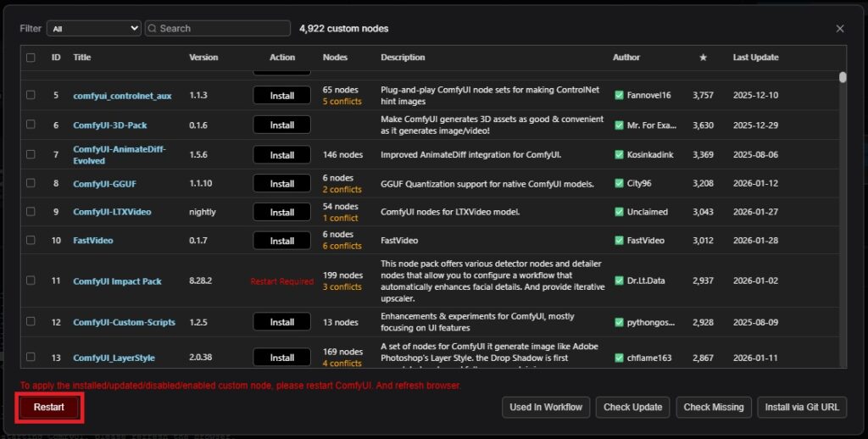
Task: Sort the table by Last Update
Action: [755, 58]
